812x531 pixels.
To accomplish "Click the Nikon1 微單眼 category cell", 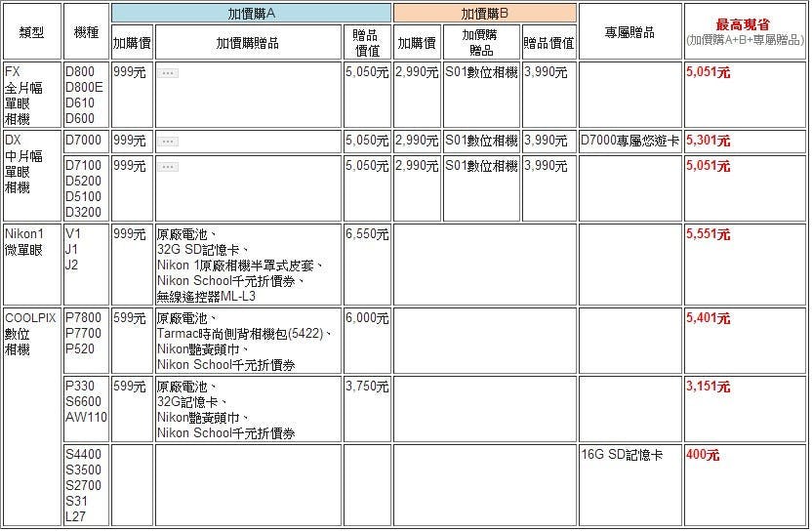I will [x=32, y=265].
